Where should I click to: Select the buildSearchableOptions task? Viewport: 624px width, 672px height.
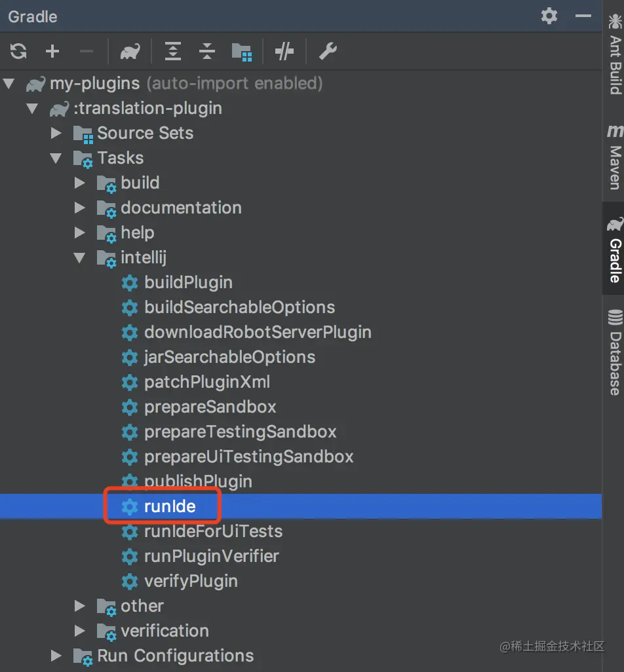click(x=240, y=307)
